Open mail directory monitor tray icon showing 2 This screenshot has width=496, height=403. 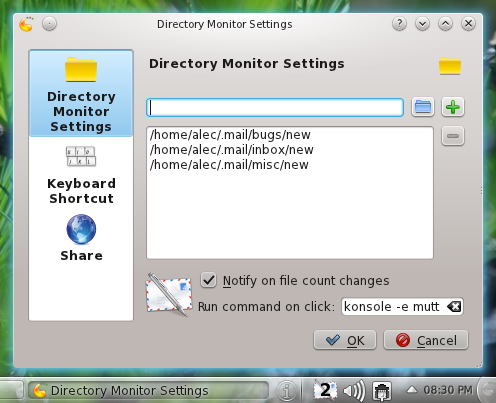[325, 390]
